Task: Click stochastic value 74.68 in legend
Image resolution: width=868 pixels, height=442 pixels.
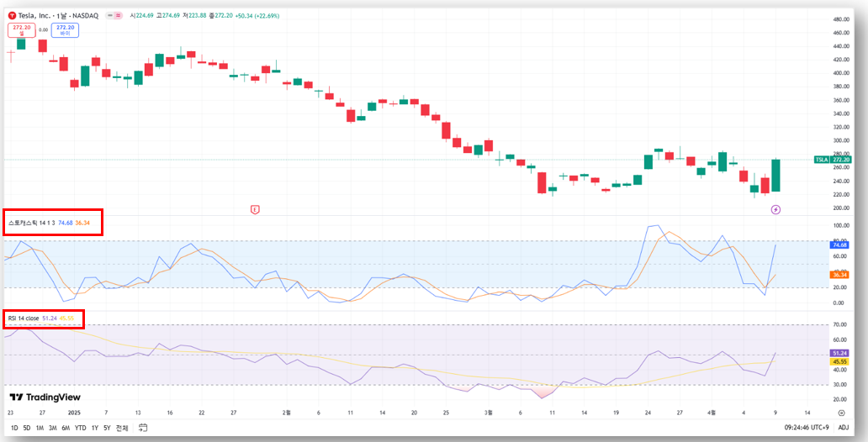Action: [x=66, y=223]
